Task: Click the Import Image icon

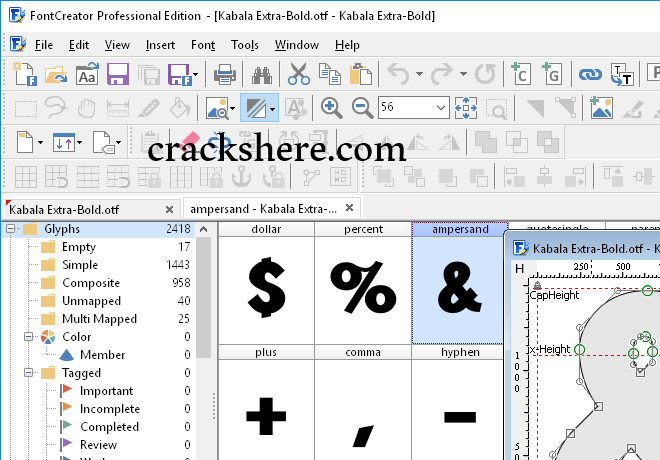Action: click(x=601, y=108)
